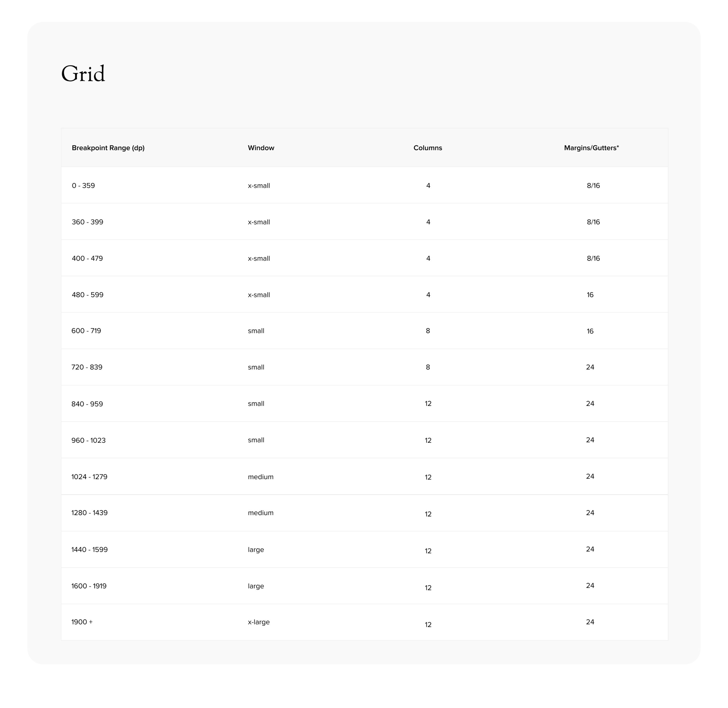Click the 840 - 959 range cell

click(87, 404)
